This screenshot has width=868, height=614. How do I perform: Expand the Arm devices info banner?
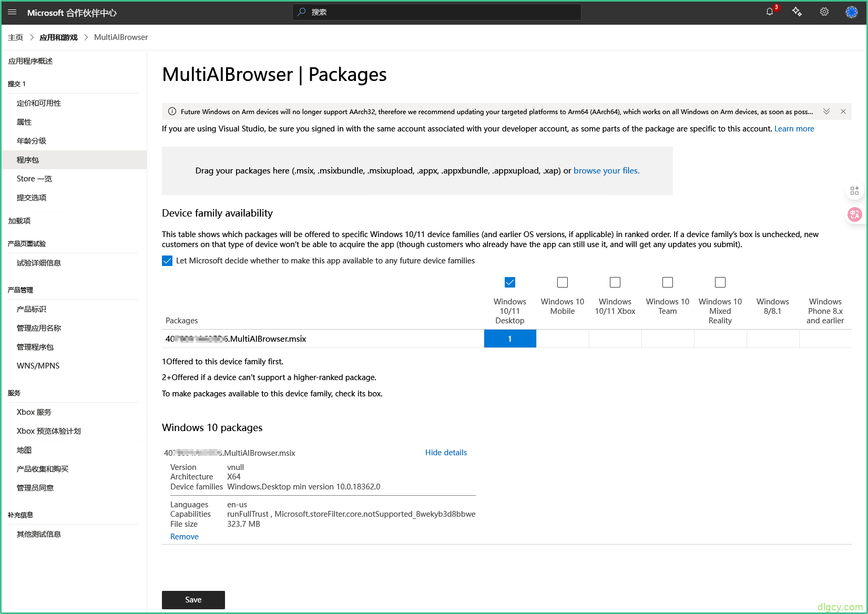pos(826,111)
